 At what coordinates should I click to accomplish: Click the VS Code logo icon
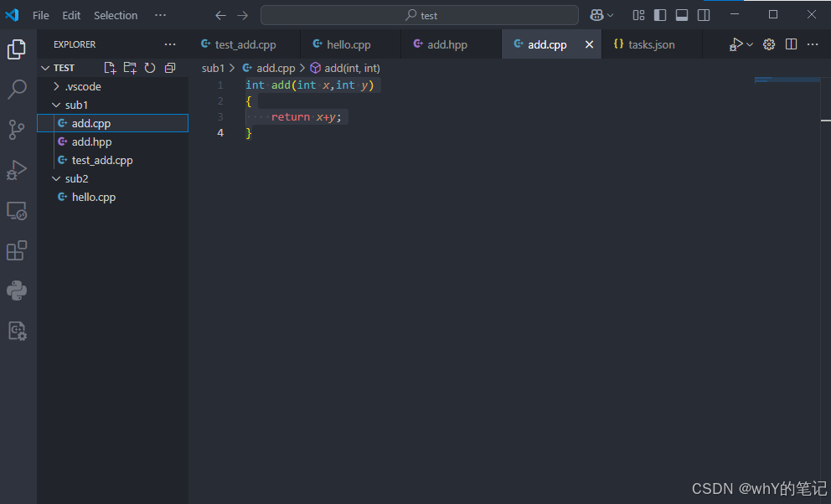pyautogui.click(x=12, y=15)
